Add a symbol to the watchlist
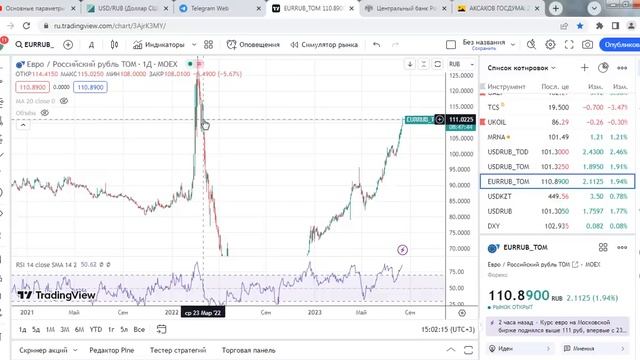Image resolution: width=640 pixels, height=360 pixels. [x=584, y=68]
